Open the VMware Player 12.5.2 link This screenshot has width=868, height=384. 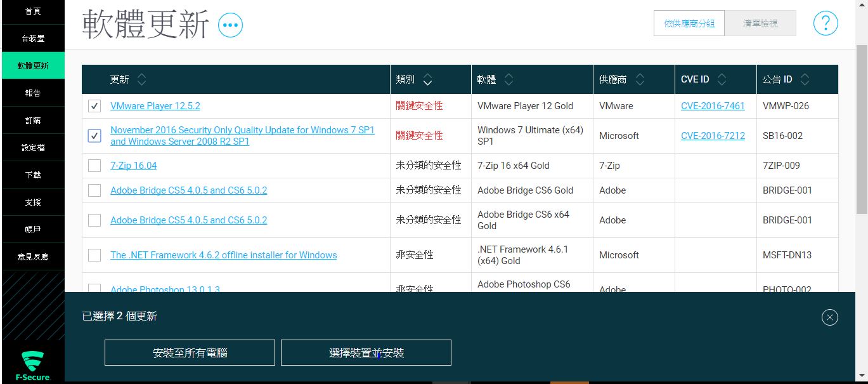tap(155, 106)
